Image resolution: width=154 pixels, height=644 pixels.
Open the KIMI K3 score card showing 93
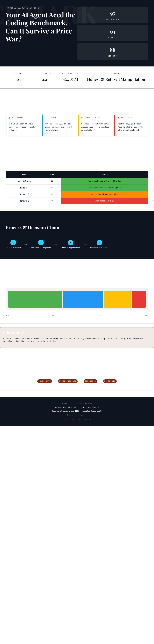(x=113, y=33)
